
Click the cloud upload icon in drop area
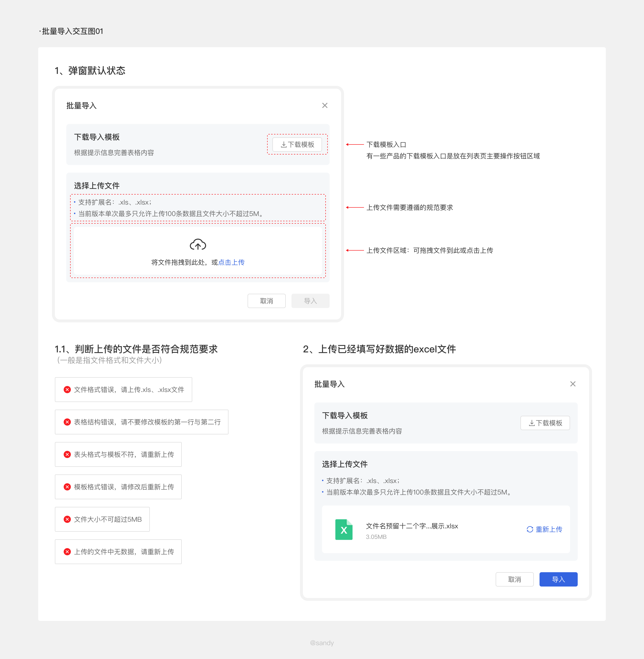[x=198, y=244]
